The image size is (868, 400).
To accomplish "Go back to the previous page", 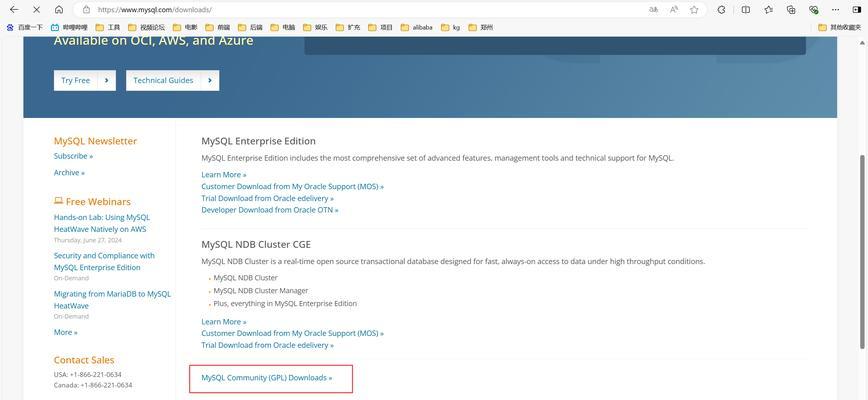I will pyautogui.click(x=14, y=9).
